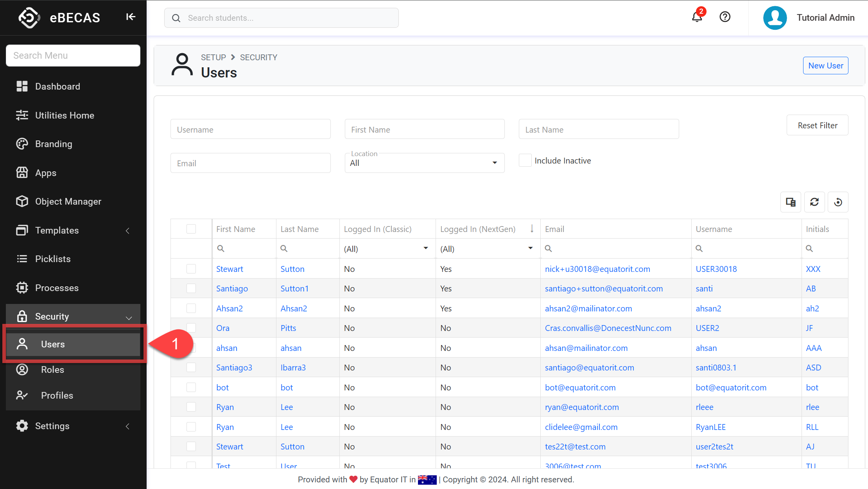Open the Profiles menu item
This screenshot has width=868, height=489.
[73, 396]
